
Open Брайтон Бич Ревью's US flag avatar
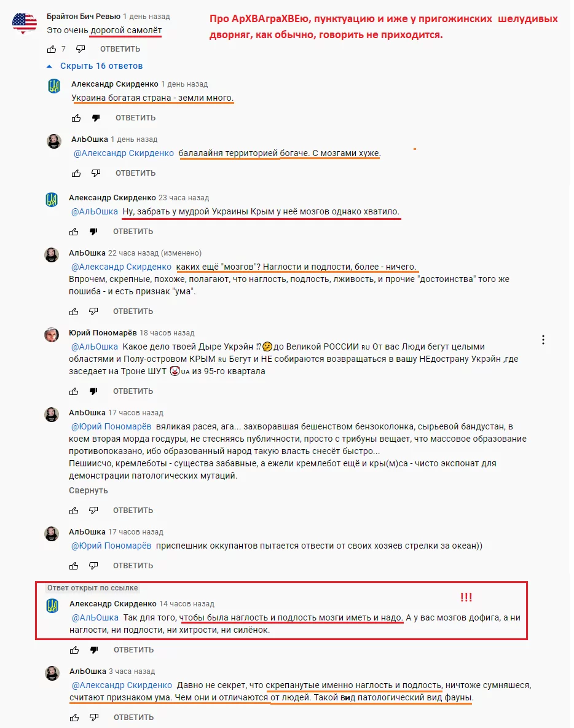(24, 23)
